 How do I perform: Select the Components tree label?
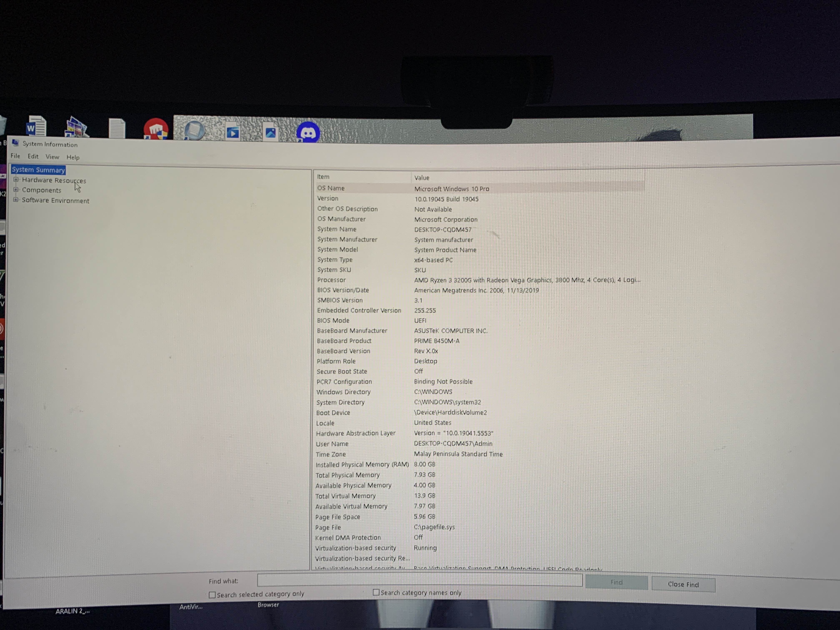[x=41, y=190]
